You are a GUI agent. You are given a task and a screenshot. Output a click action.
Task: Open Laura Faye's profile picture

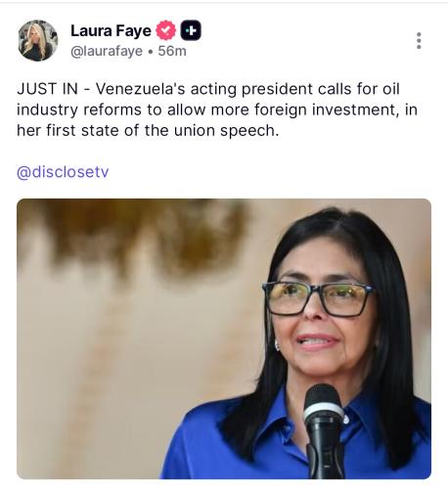(38, 41)
